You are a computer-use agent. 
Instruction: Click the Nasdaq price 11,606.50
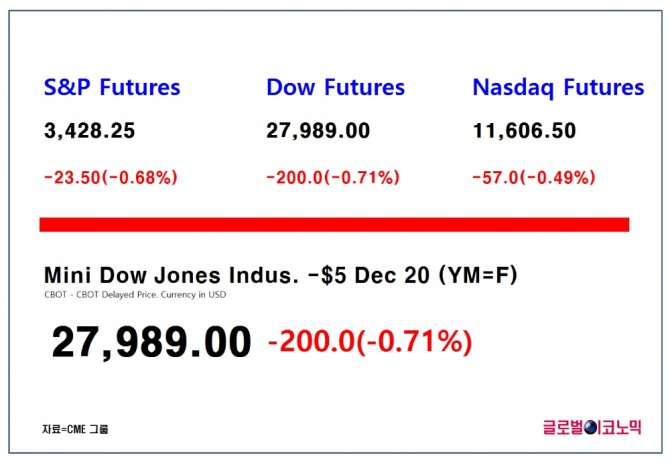pos(523,131)
